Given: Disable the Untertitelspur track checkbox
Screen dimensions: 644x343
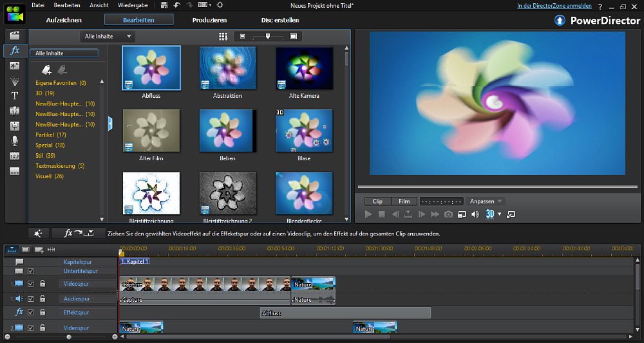Looking at the screenshot, I should (30, 272).
